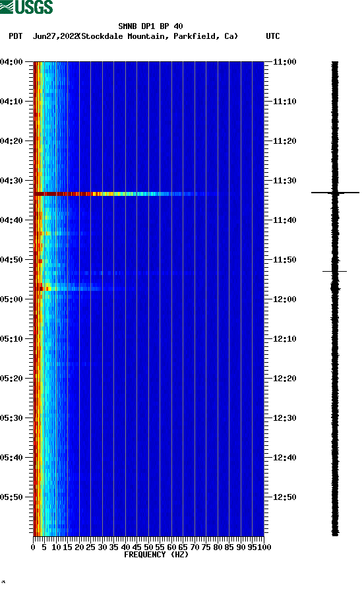Click the 05:10 PDT time label
The image size is (364, 589).
[11, 339]
